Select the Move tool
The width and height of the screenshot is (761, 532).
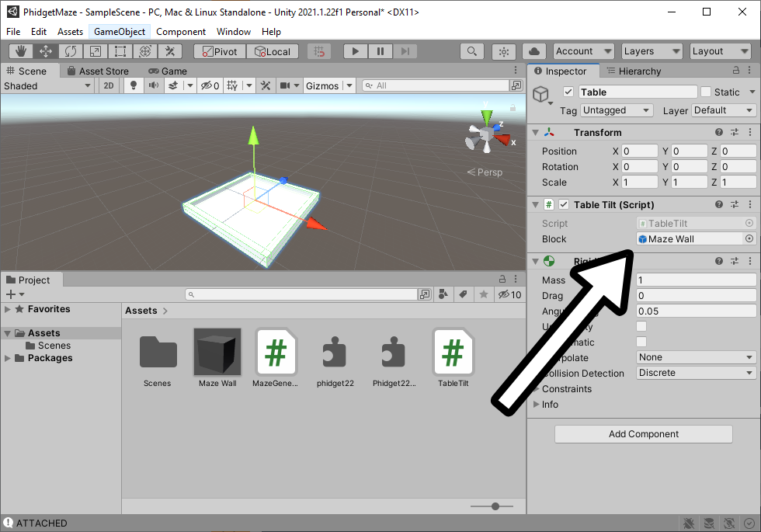(x=46, y=51)
